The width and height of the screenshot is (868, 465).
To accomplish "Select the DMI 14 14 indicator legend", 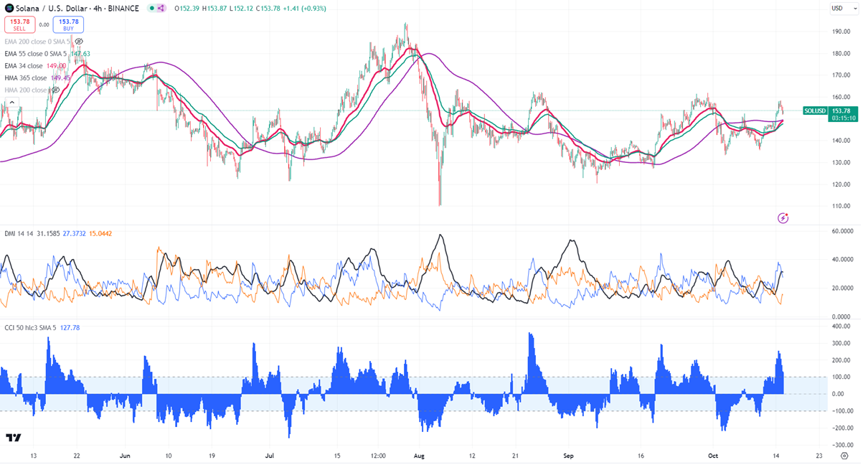I will 17,234.
